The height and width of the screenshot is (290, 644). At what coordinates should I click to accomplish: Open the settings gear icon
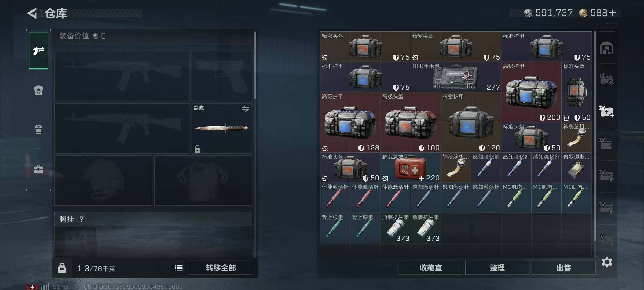pyautogui.click(x=607, y=262)
